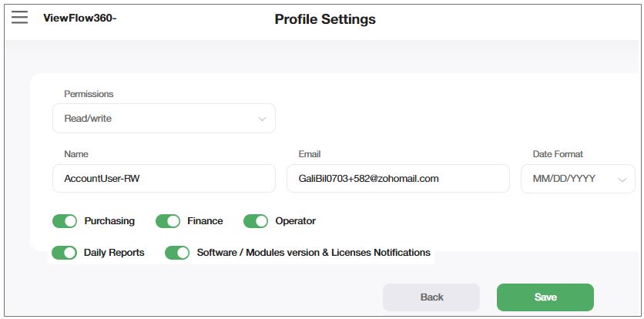644x319 pixels.
Task: Focus the Email address input field
Action: tap(397, 179)
